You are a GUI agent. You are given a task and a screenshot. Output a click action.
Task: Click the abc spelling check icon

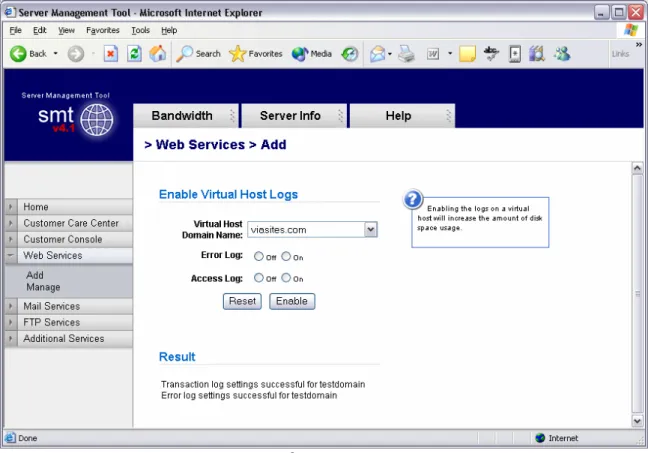(x=491, y=54)
